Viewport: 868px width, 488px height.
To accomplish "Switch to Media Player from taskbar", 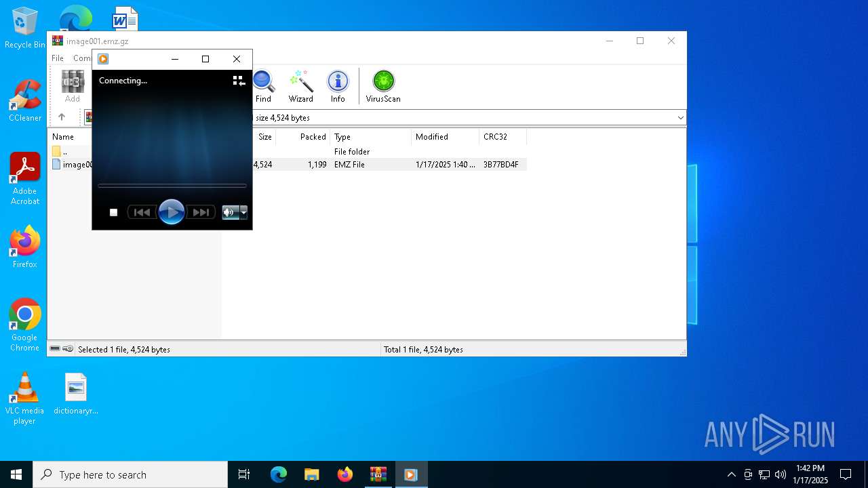I will click(x=411, y=474).
